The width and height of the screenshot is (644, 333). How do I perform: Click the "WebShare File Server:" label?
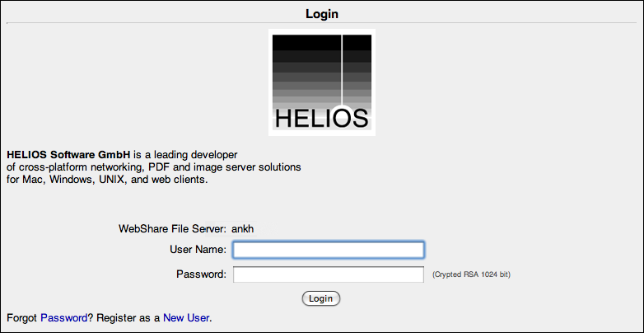(x=172, y=229)
